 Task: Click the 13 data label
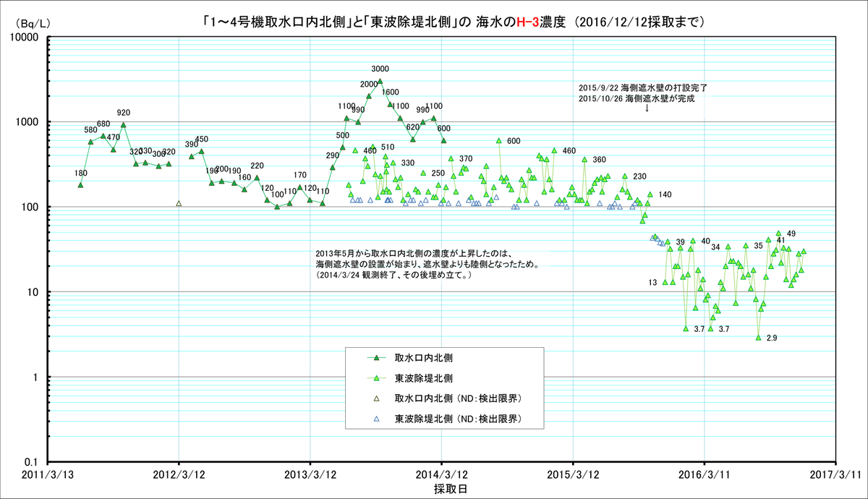(x=653, y=283)
